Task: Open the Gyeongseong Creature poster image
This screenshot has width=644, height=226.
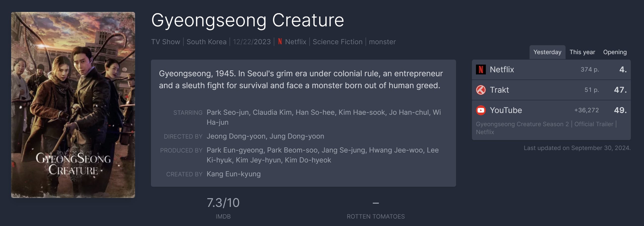Action: coord(73,105)
